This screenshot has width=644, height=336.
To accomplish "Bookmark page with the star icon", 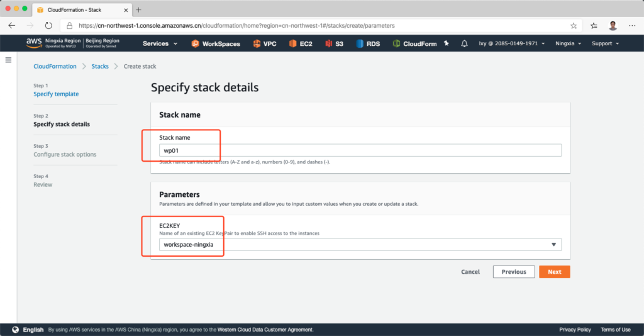I will pos(574,26).
